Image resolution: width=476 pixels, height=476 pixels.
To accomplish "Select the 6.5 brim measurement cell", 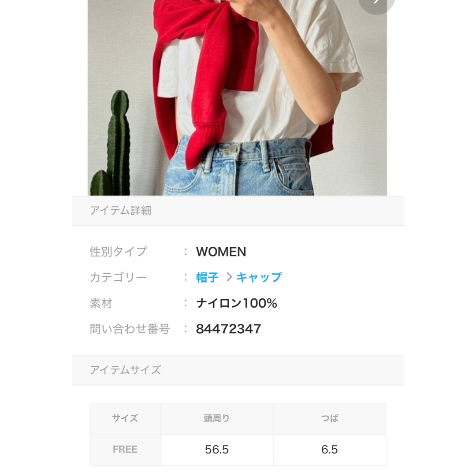I will [x=330, y=450].
